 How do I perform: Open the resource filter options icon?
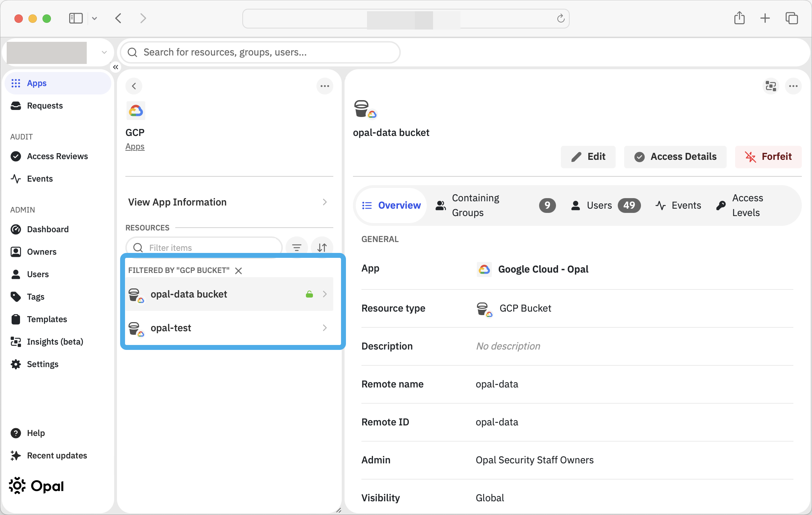coord(297,248)
